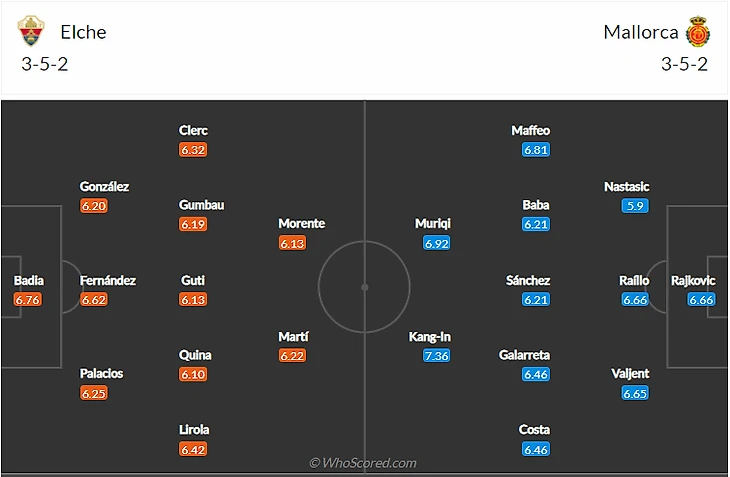
Task: Click Mallorca's 3-5-2 formation label
Action: tap(684, 64)
